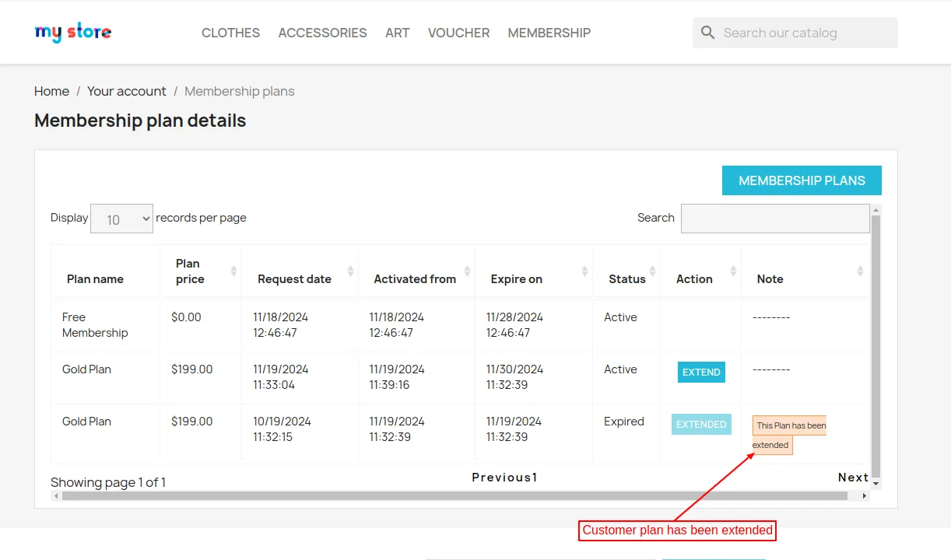The height and width of the screenshot is (560, 951).
Task: Click the table Search input field
Action: (774, 219)
